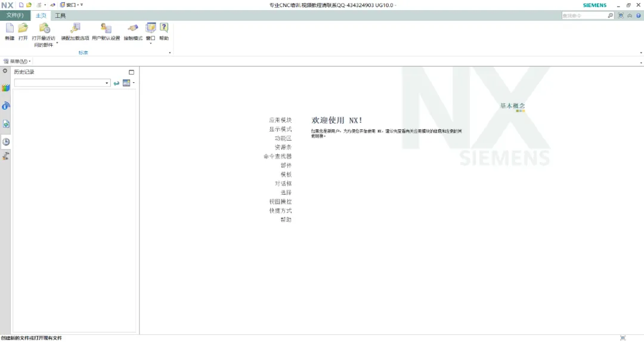Click the 历史记录 panel title
This screenshot has width=644, height=342.
pyautogui.click(x=24, y=72)
